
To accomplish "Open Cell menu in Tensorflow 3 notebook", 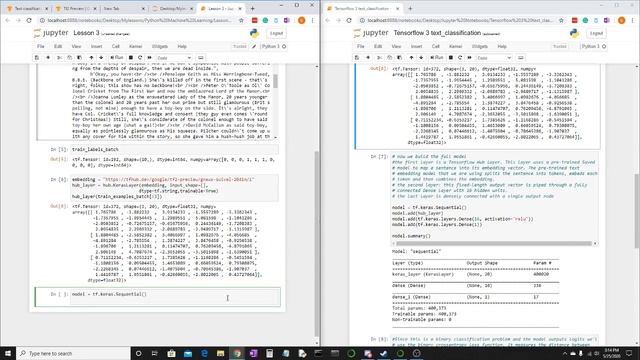I will pos(436,47).
